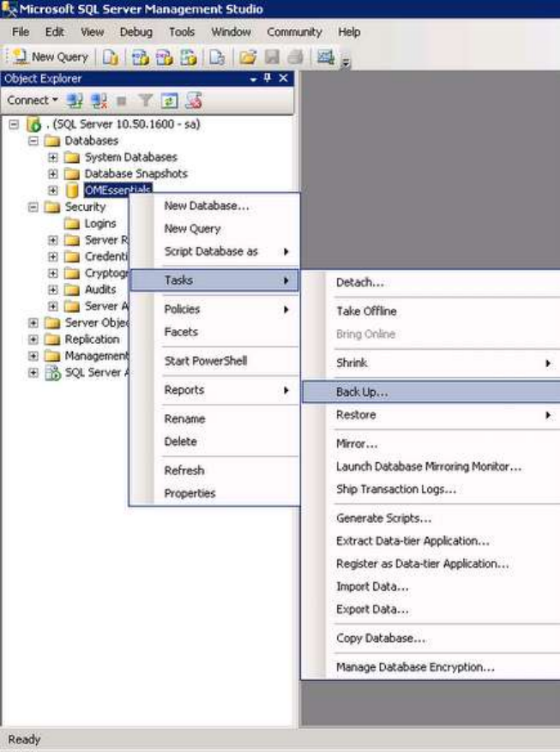This screenshot has width=560, height=752.
Task: Expand the SQL Server Agent node
Action: (x=33, y=373)
